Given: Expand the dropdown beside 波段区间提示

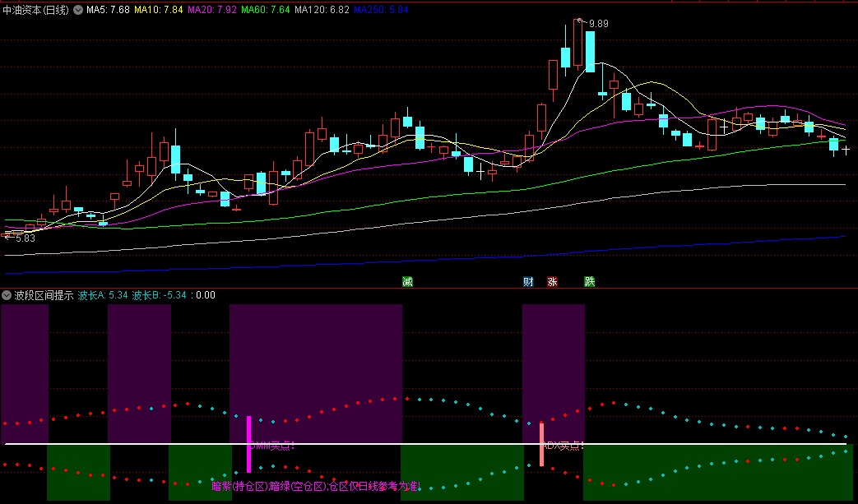Looking at the screenshot, I should tap(7, 295).
